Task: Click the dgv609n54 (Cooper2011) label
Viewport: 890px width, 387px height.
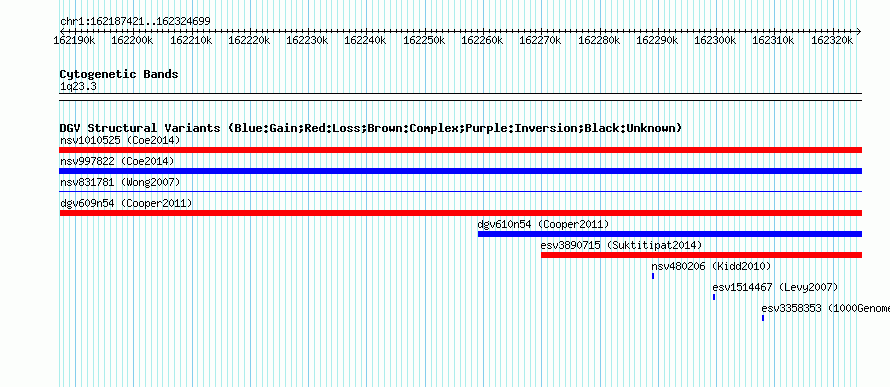Action: point(126,203)
